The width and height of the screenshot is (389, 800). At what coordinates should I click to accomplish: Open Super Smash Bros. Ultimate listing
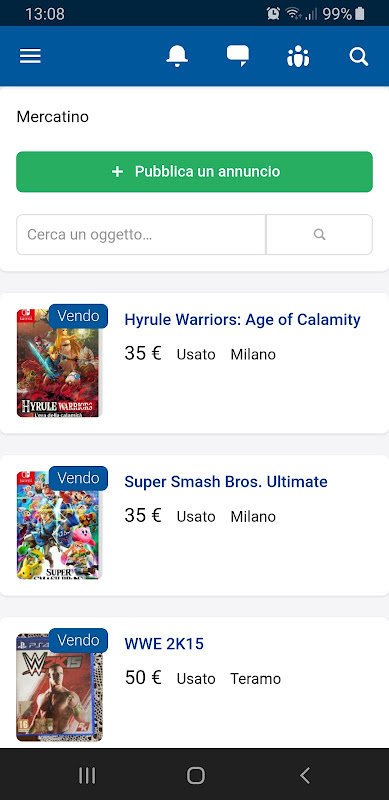point(226,482)
